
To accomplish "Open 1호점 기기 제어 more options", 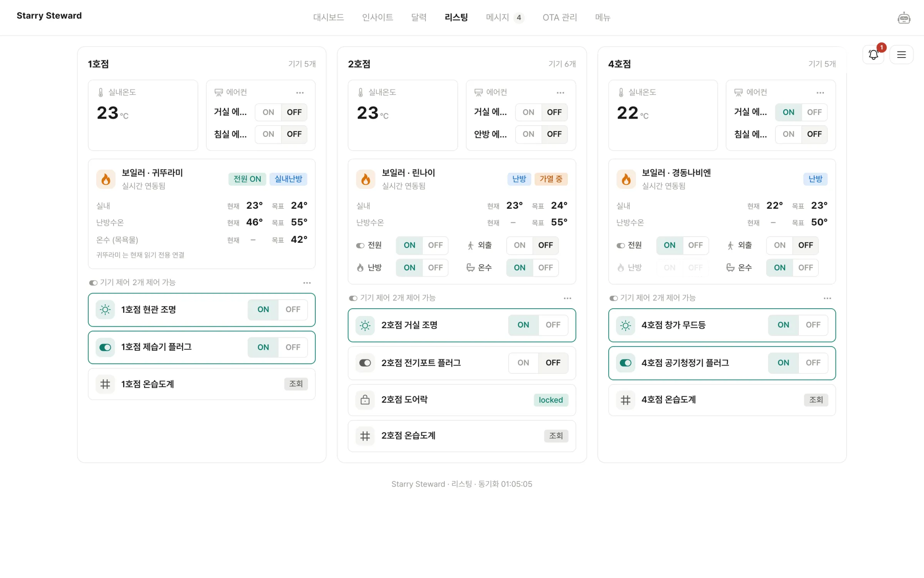I will pyautogui.click(x=307, y=283).
